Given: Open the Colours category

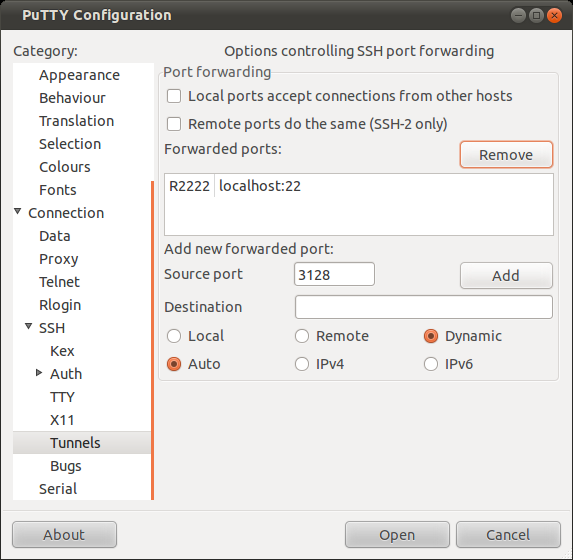Looking at the screenshot, I should pos(65,167).
